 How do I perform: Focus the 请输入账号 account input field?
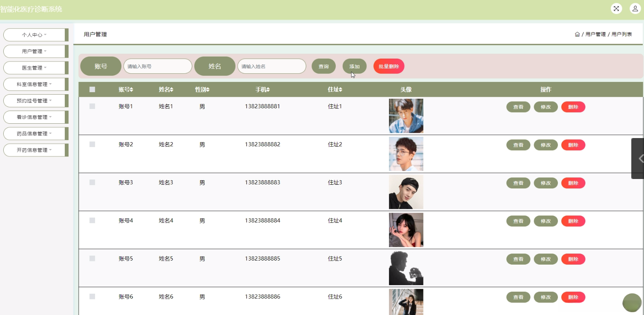click(158, 66)
